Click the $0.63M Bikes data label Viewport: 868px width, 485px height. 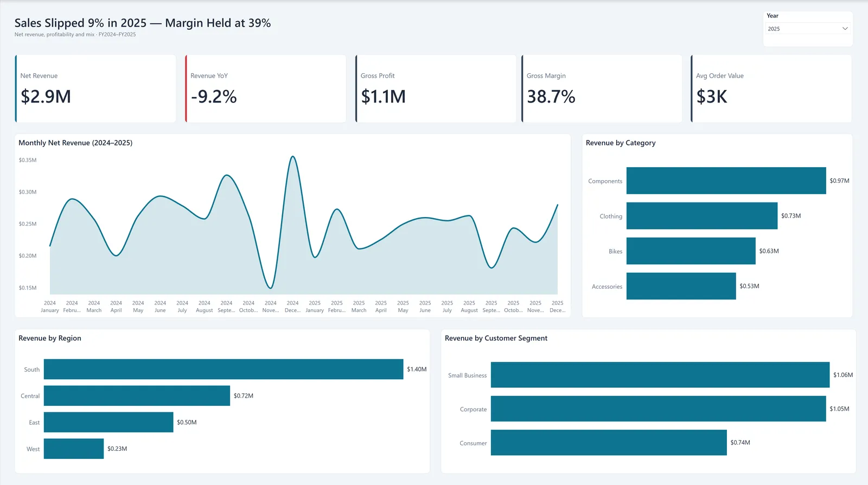769,251
